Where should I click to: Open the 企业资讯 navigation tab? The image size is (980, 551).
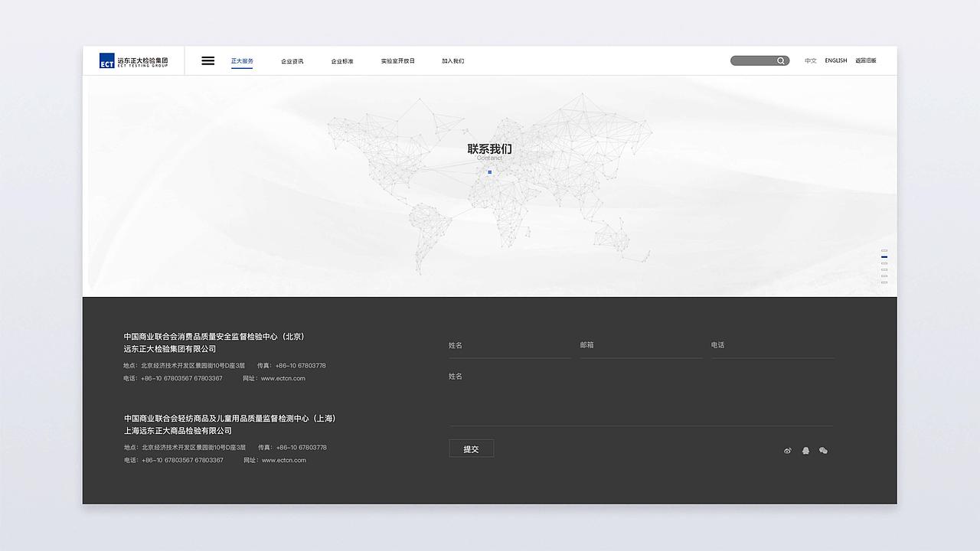pos(291,60)
